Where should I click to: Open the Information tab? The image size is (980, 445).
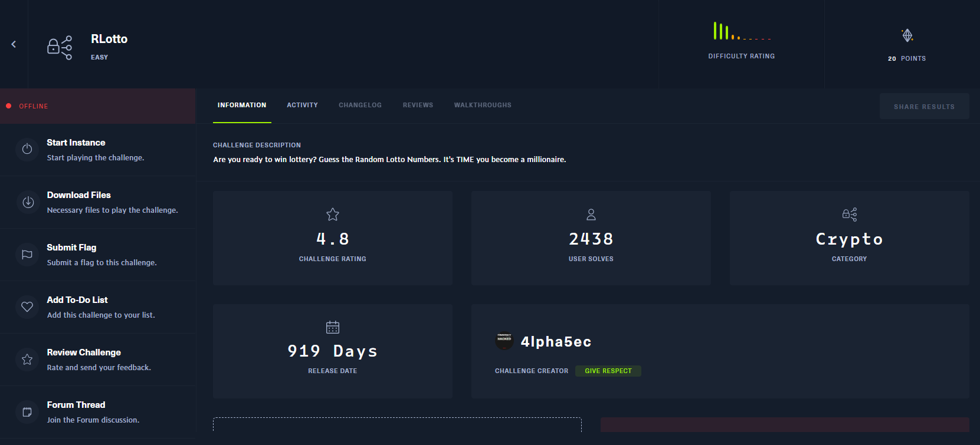[x=242, y=105]
